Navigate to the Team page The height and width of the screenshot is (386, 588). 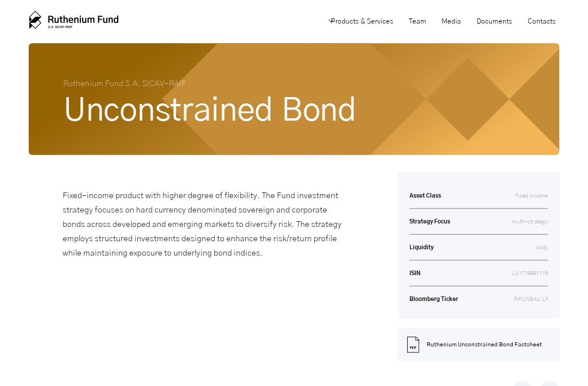tap(417, 21)
